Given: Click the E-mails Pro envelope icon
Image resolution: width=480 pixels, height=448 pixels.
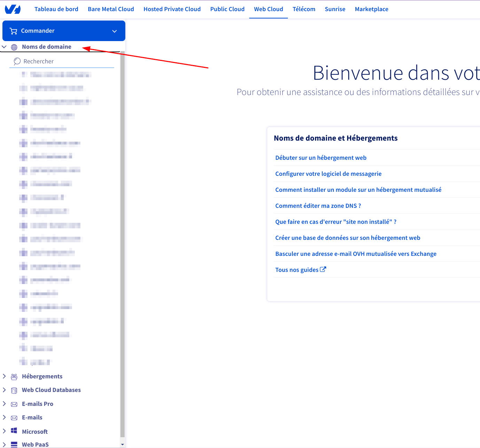Looking at the screenshot, I should pyautogui.click(x=14, y=404).
